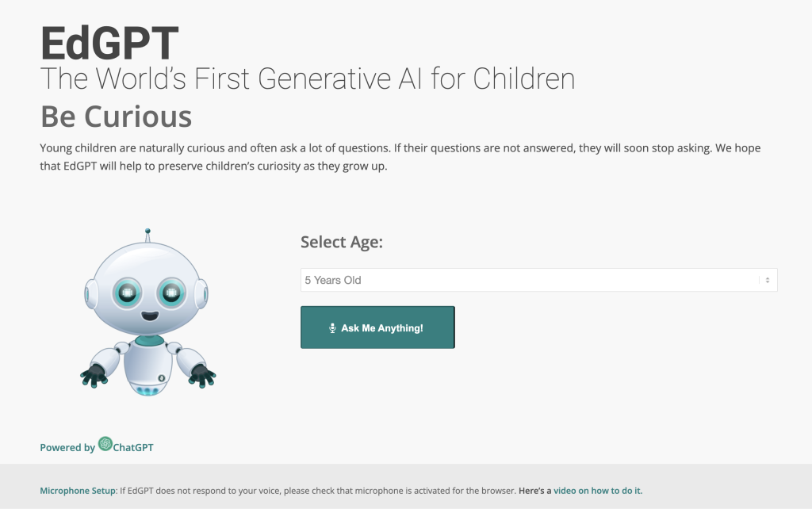Open the age selection dropdown arrows
The image size is (812, 509).
(768, 280)
